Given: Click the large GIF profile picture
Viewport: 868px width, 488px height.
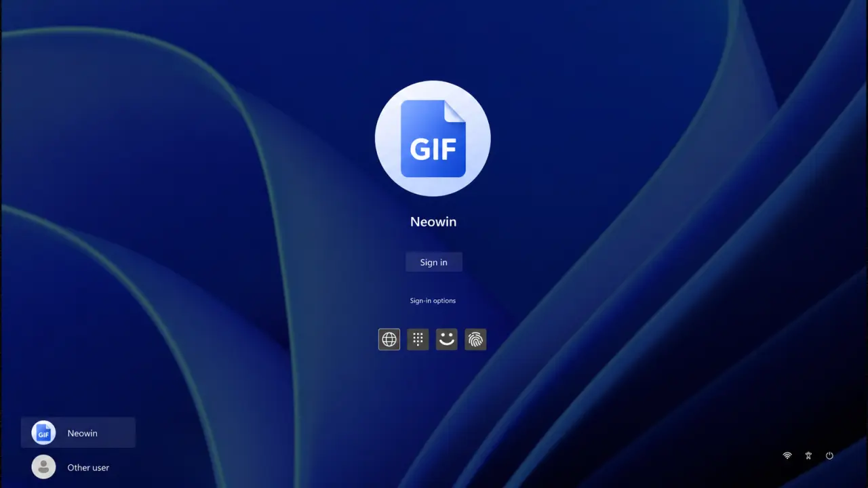Looking at the screenshot, I should (x=433, y=138).
